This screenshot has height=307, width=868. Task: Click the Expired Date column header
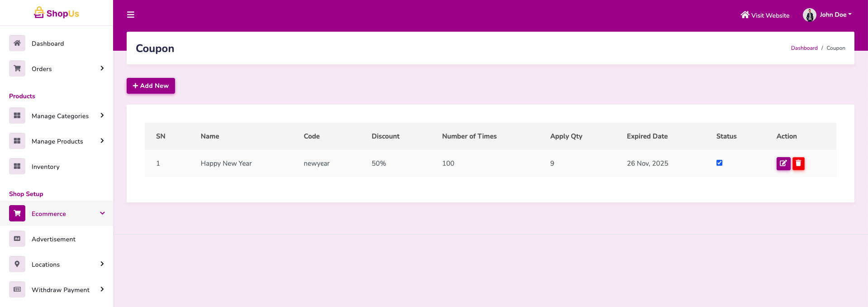click(647, 136)
